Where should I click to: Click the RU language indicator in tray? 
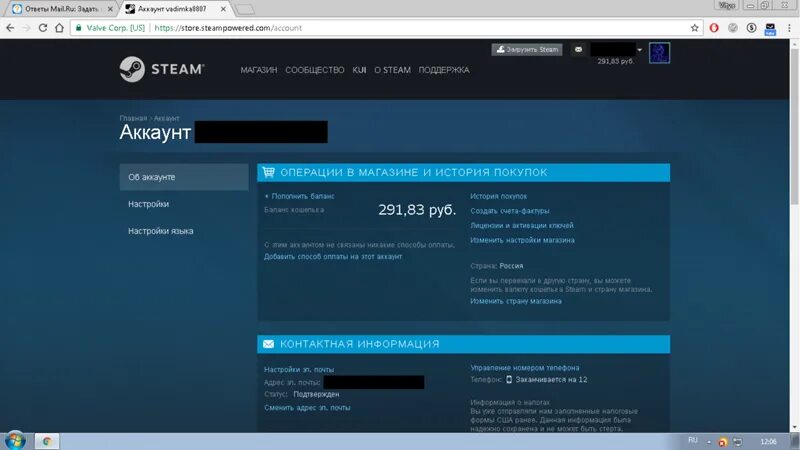(x=692, y=440)
